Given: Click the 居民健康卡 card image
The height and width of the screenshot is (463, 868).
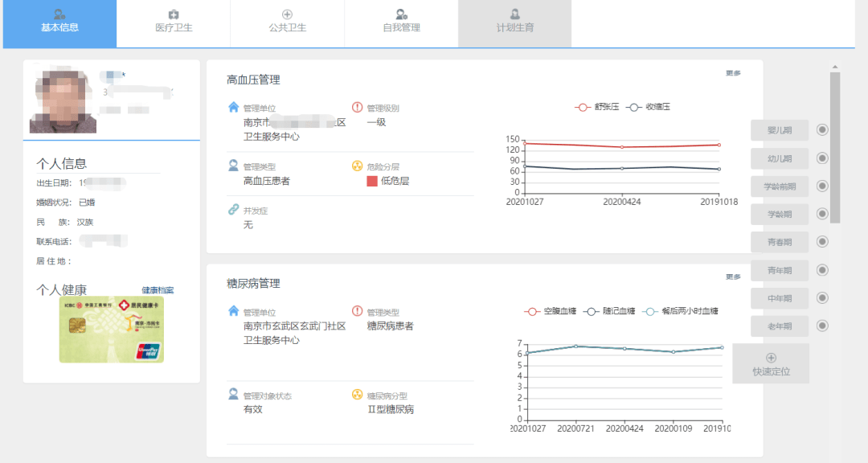Looking at the screenshot, I should (111, 330).
